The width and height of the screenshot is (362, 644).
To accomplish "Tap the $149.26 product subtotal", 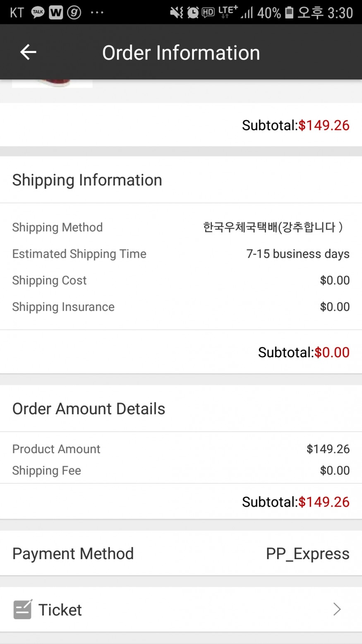I will [x=324, y=125].
